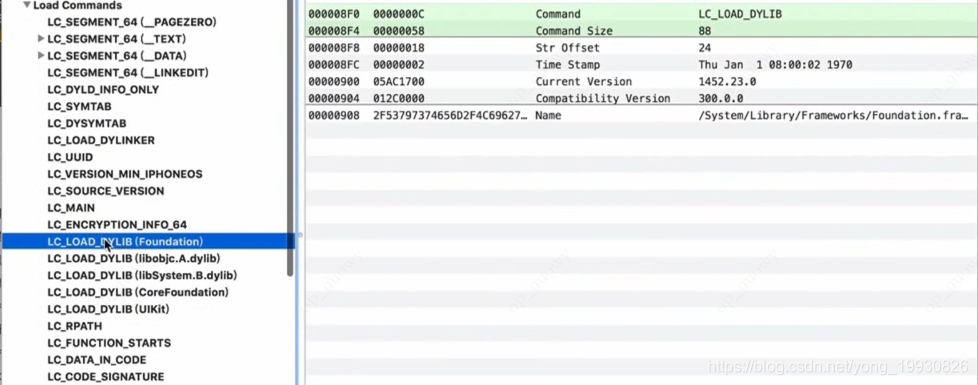Open LC_DYSYMTAB load command
The width and height of the screenshot is (978, 385).
[x=87, y=124]
